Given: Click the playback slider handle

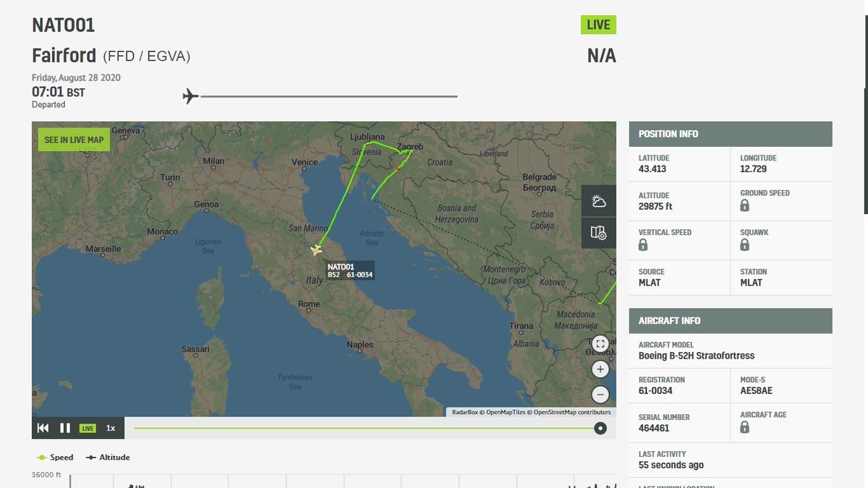Looking at the screenshot, I should click(600, 428).
